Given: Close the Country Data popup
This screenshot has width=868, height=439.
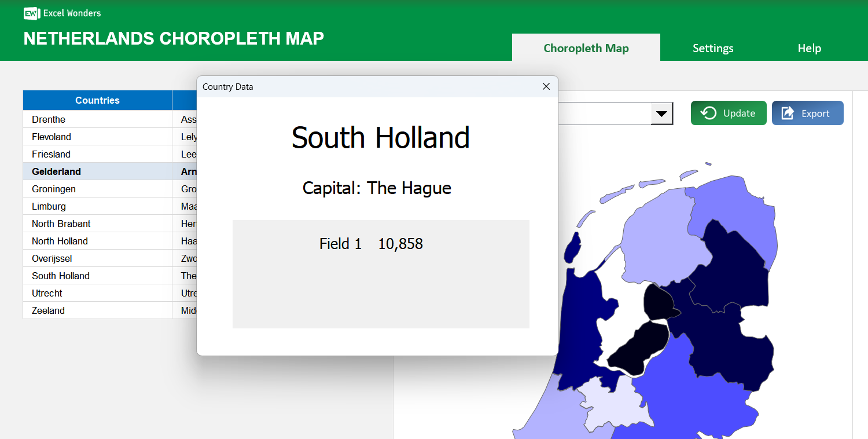Looking at the screenshot, I should (x=546, y=86).
